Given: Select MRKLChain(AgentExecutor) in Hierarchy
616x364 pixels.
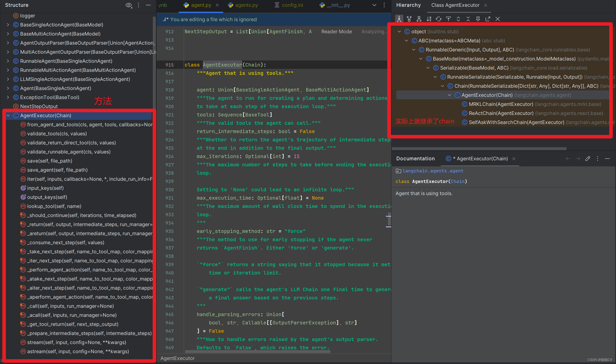Looking at the screenshot, I should coord(501,104).
